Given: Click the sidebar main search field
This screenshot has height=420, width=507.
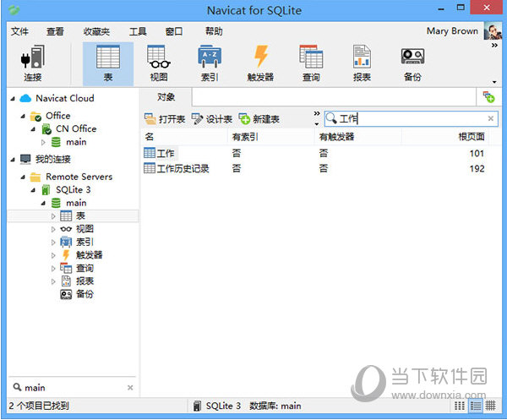Looking at the screenshot, I should click(x=73, y=387).
